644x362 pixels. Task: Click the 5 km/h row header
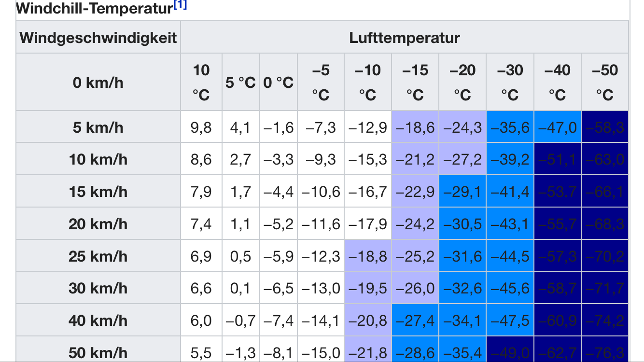98,127
